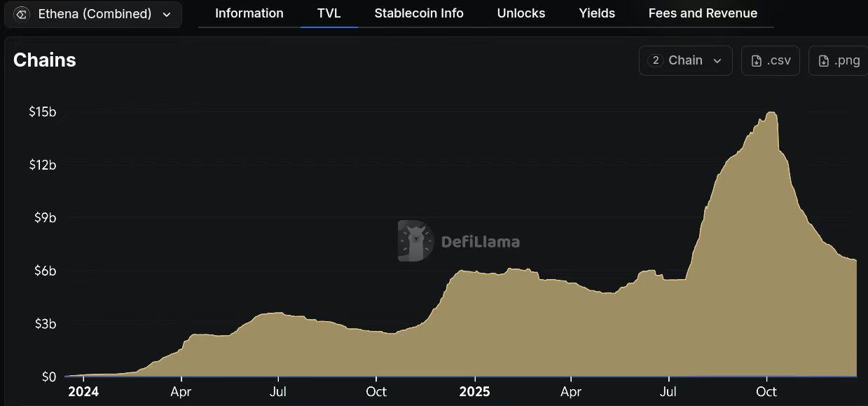Screen dimensions: 868x406
Task: Click the Chains chart heading
Action: point(45,60)
